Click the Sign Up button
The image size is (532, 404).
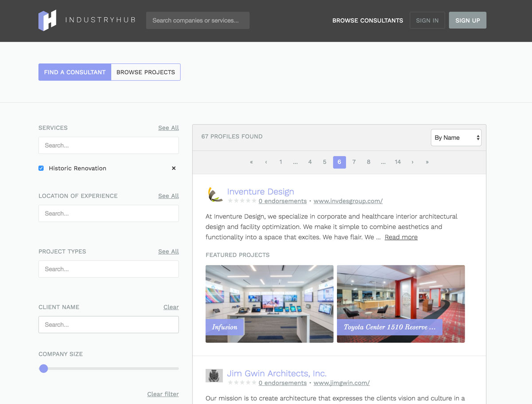[468, 20]
